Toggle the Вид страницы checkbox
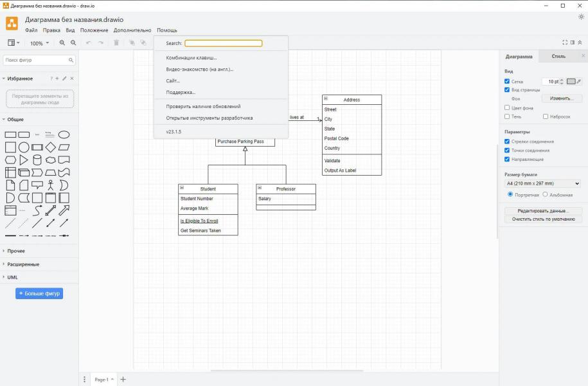Screen dimensions: 588x386 [507, 89]
